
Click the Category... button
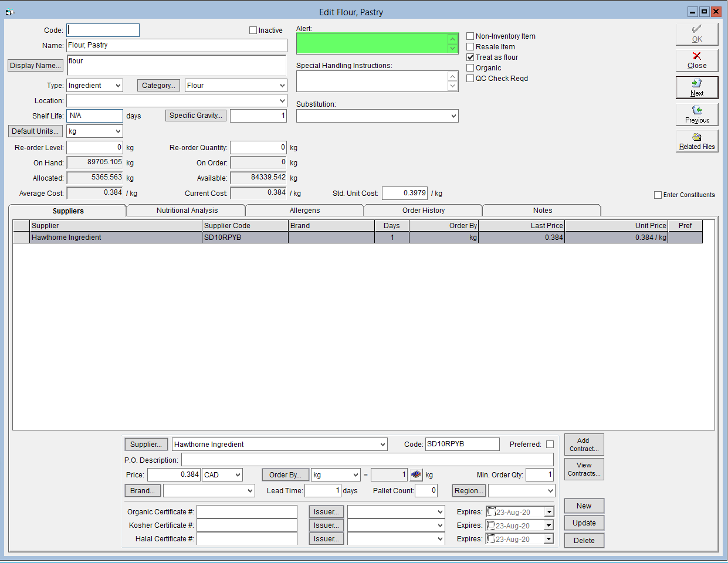[158, 85]
